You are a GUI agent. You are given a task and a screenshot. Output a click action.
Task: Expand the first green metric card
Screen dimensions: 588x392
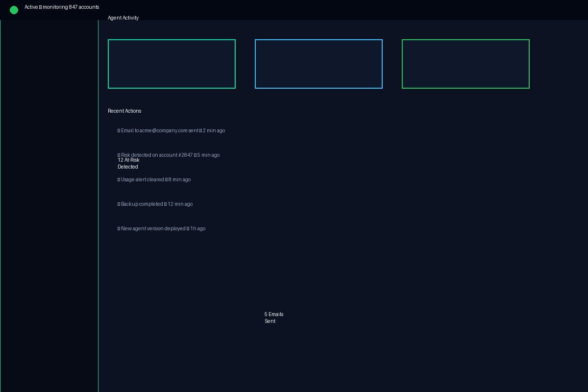[171, 64]
